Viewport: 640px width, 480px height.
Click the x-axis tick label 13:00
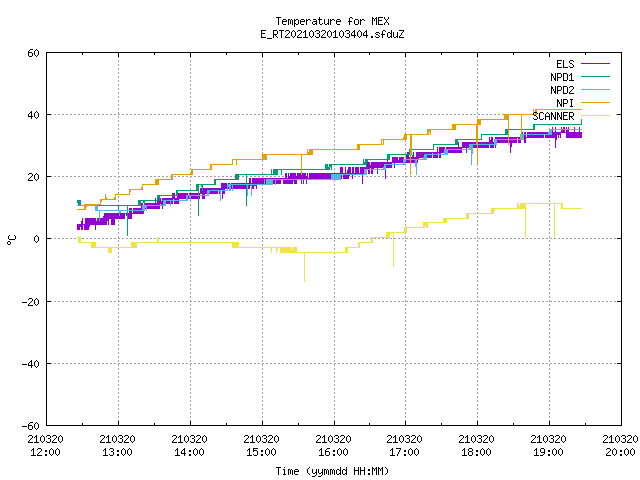[x=118, y=452]
